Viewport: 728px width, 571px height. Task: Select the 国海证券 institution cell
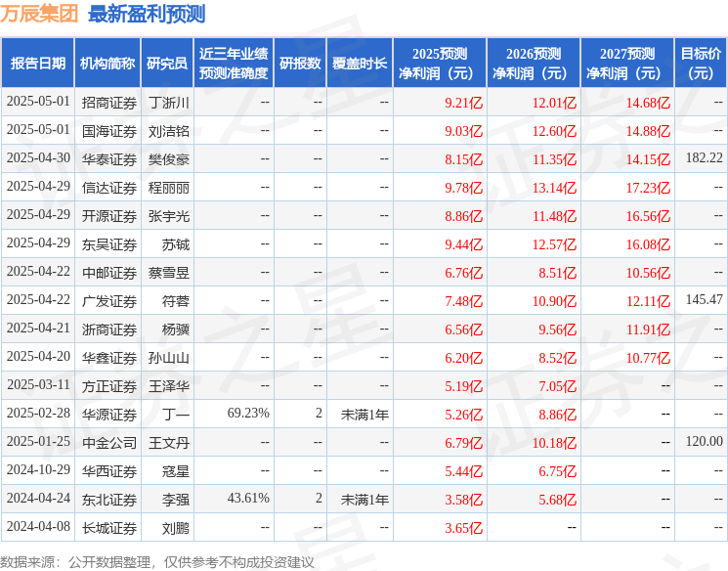point(109,131)
